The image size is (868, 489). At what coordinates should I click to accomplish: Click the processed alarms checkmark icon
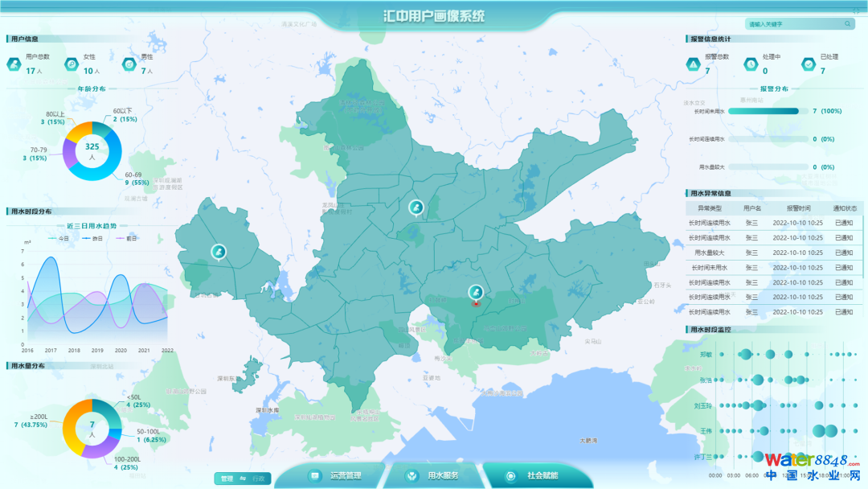tap(807, 64)
